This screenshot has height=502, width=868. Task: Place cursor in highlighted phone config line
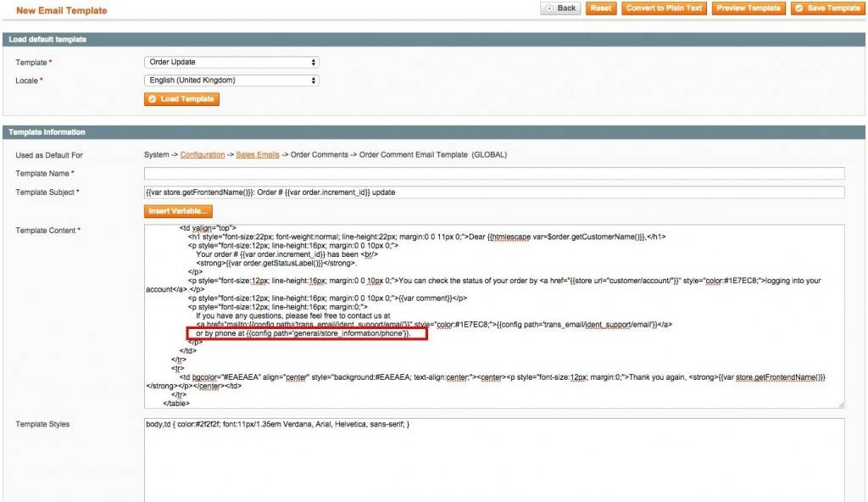point(305,334)
